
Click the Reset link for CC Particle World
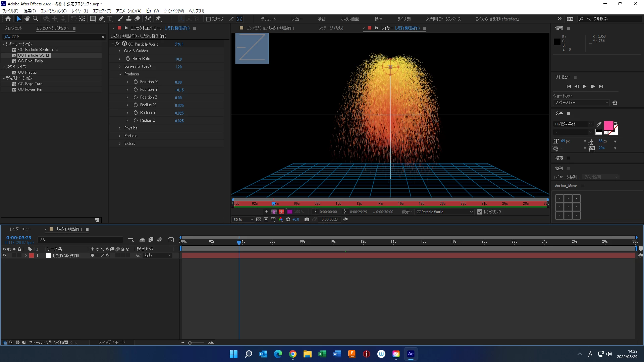[179, 44]
